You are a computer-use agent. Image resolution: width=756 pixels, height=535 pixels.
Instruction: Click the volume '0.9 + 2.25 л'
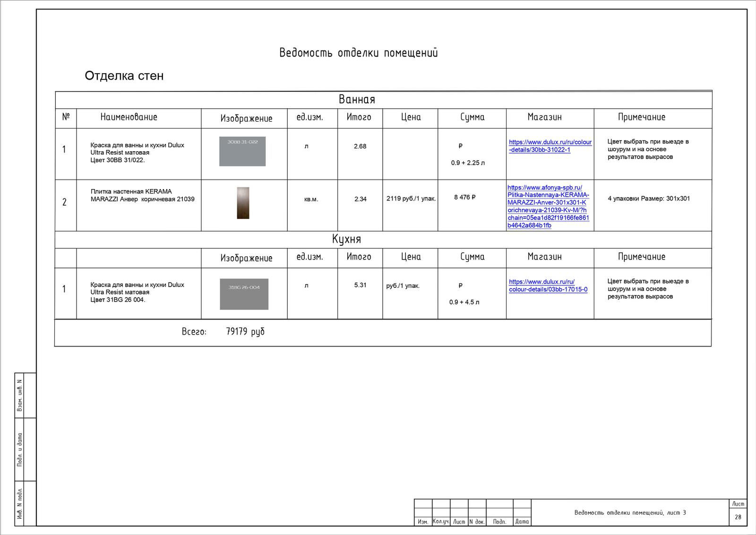coord(468,163)
